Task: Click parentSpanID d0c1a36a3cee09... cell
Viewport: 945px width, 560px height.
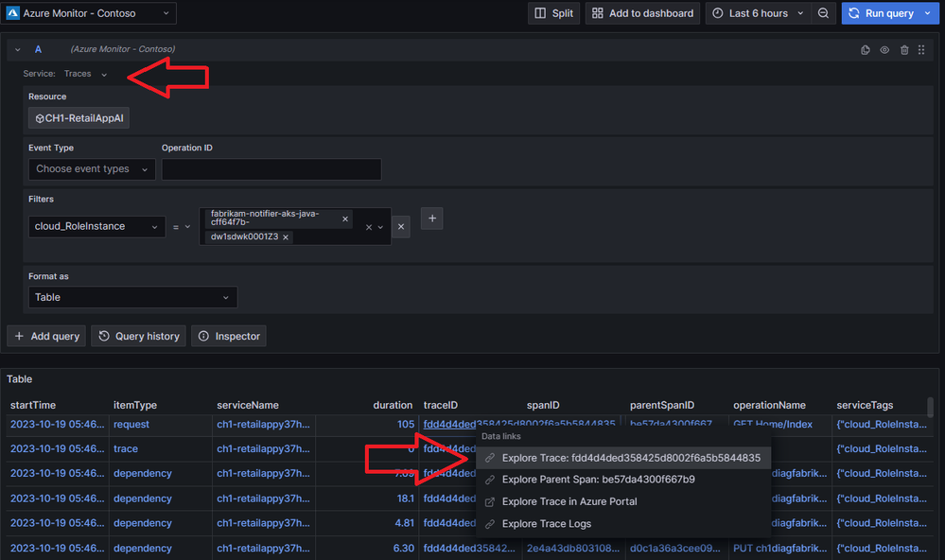Action: tap(675, 548)
